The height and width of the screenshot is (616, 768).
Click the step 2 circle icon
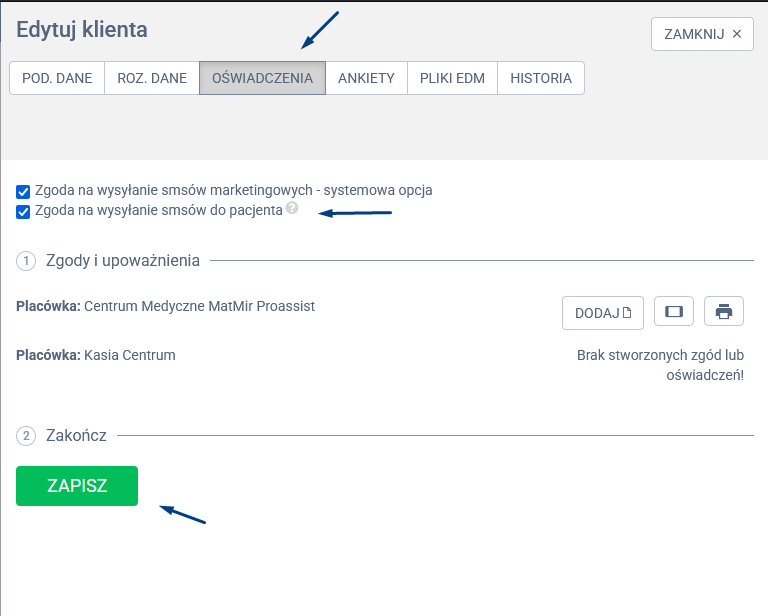[26, 436]
